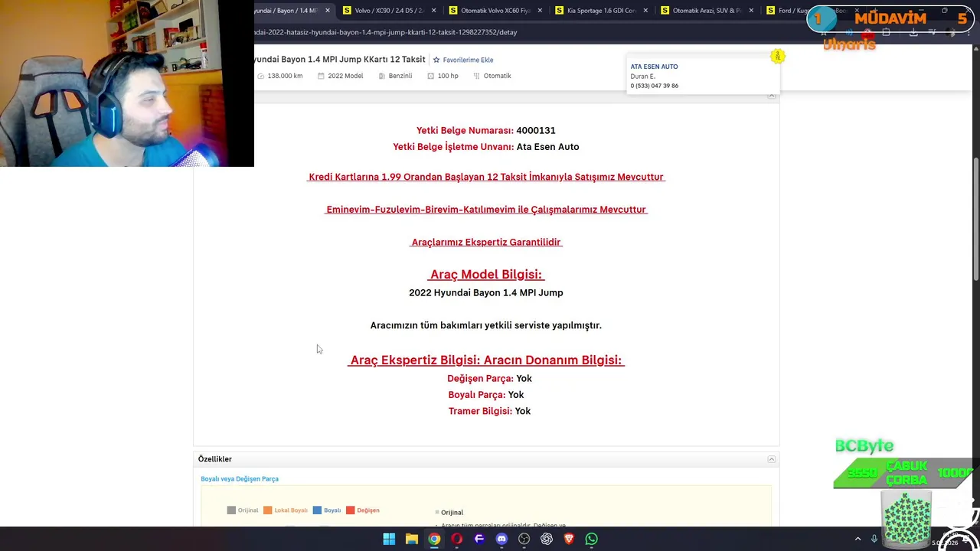Click the 2022 Hyundai Bayon 1.4 MPI Jump text
The width and height of the screenshot is (980, 551).
point(486,292)
